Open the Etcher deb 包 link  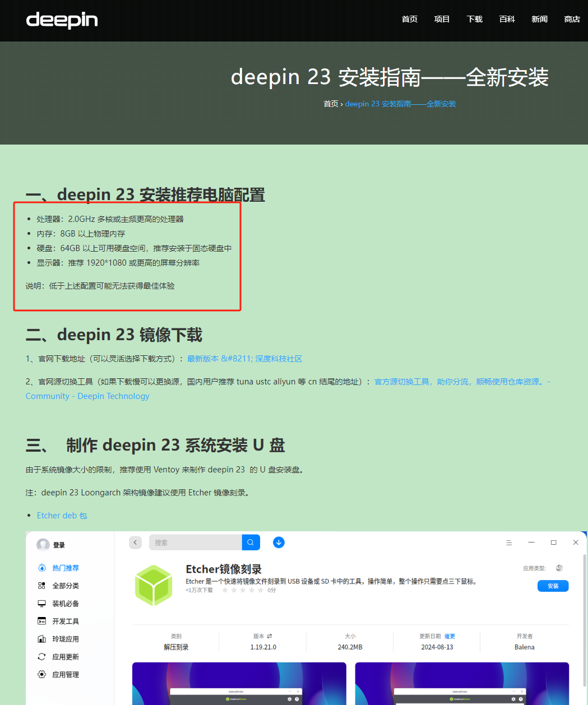pos(62,516)
